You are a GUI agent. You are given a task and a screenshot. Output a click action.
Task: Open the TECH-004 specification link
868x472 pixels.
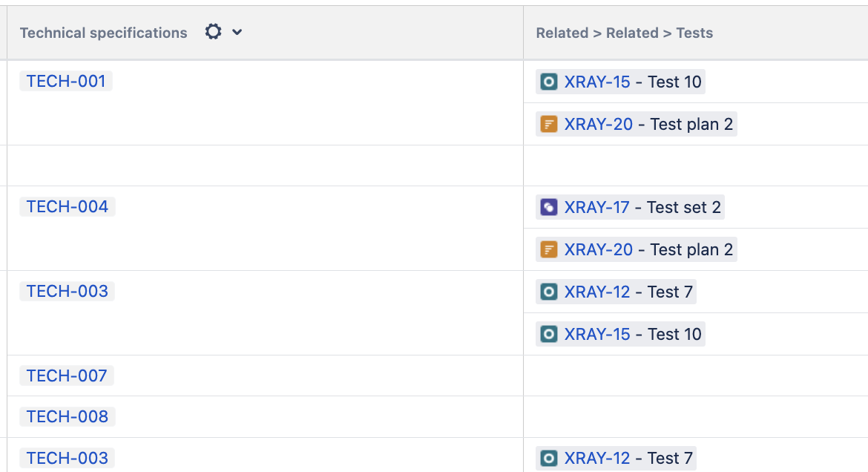[68, 207]
